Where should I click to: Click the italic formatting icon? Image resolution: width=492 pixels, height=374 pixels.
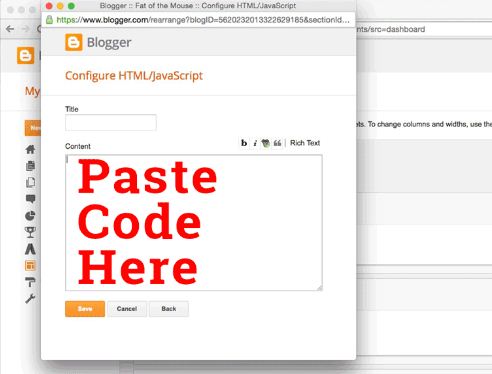pos(255,143)
